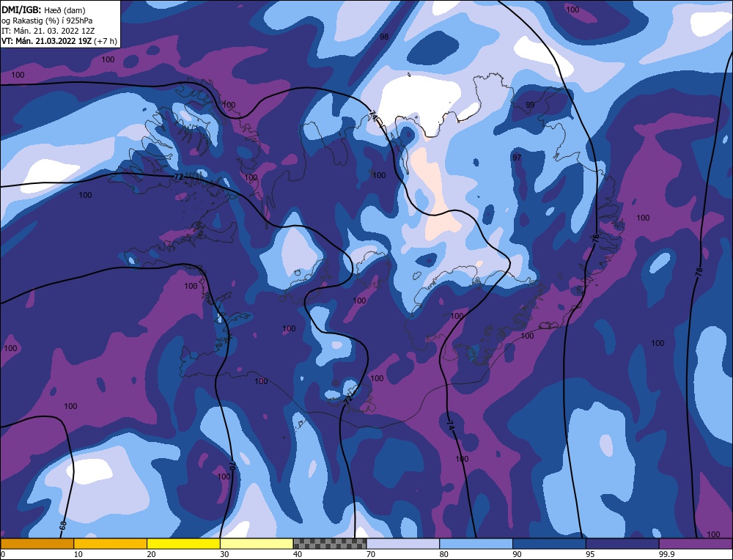This screenshot has height=560, width=733.
Task: Click the '(+7 h)' forecast offset text
Action: coord(106,41)
